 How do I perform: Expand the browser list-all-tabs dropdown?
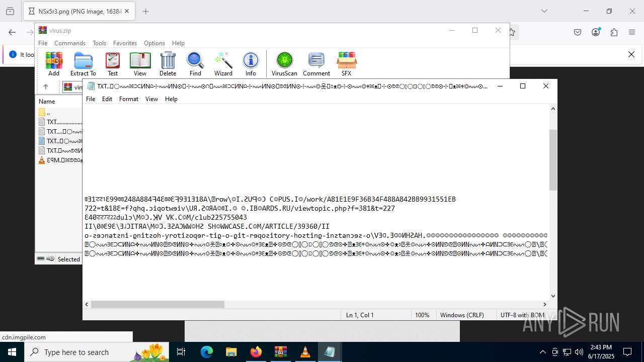point(544,11)
